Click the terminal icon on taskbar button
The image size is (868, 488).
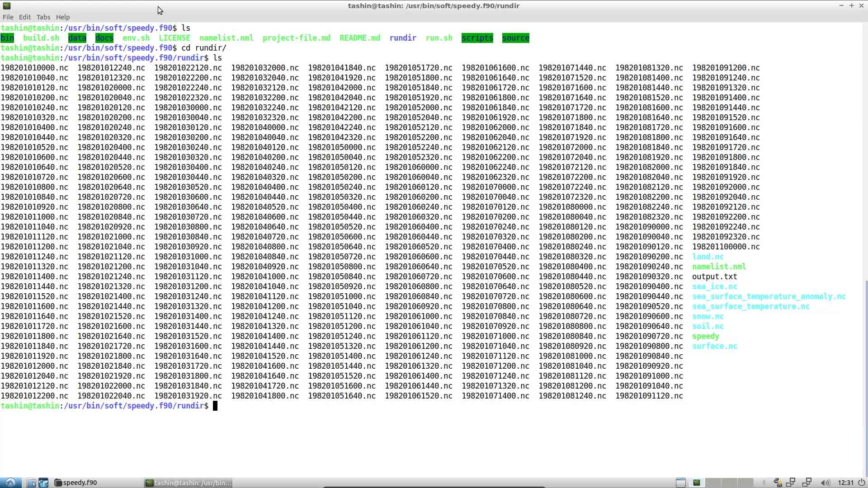[x=149, y=483]
